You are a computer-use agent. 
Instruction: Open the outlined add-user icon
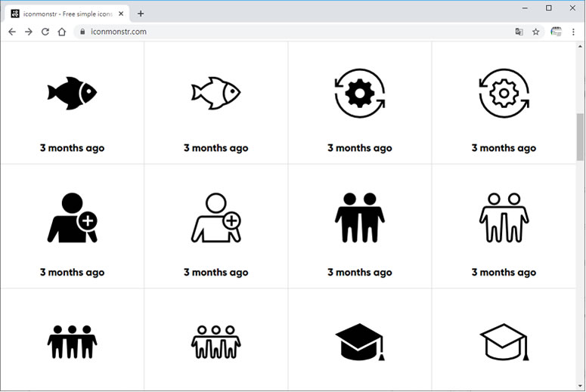216,218
